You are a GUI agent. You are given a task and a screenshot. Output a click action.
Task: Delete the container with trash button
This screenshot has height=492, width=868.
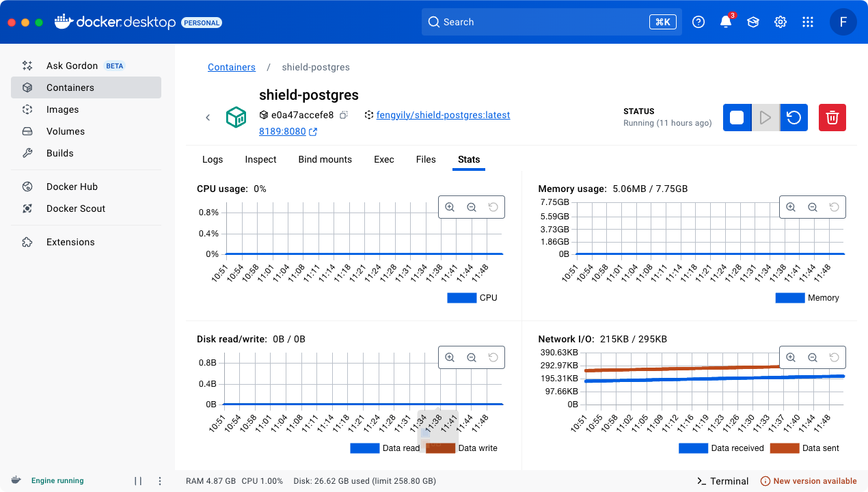coord(832,118)
